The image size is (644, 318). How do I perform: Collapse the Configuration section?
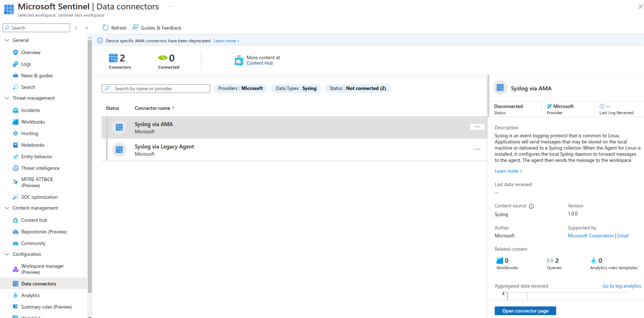pyautogui.click(x=7, y=254)
